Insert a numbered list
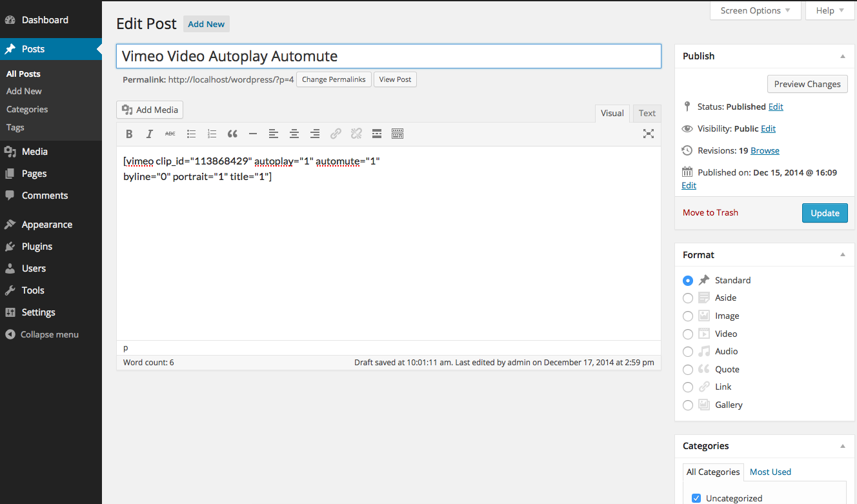Viewport: 857px width, 504px height. point(212,134)
